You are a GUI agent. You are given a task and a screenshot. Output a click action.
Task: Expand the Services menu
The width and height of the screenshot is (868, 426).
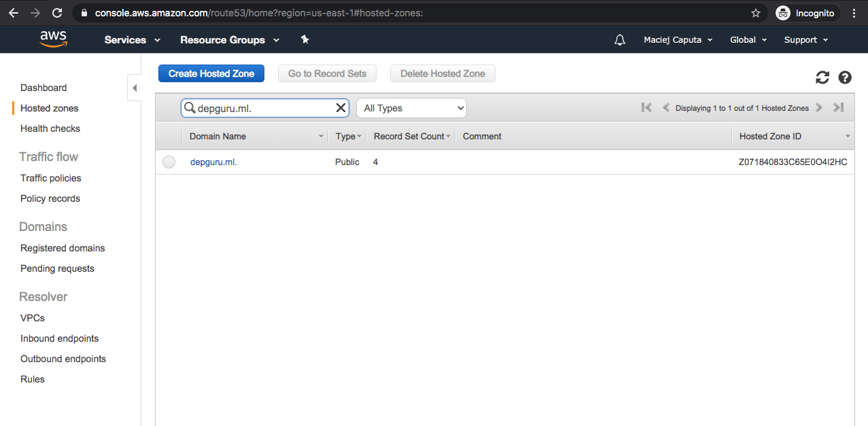(x=132, y=40)
